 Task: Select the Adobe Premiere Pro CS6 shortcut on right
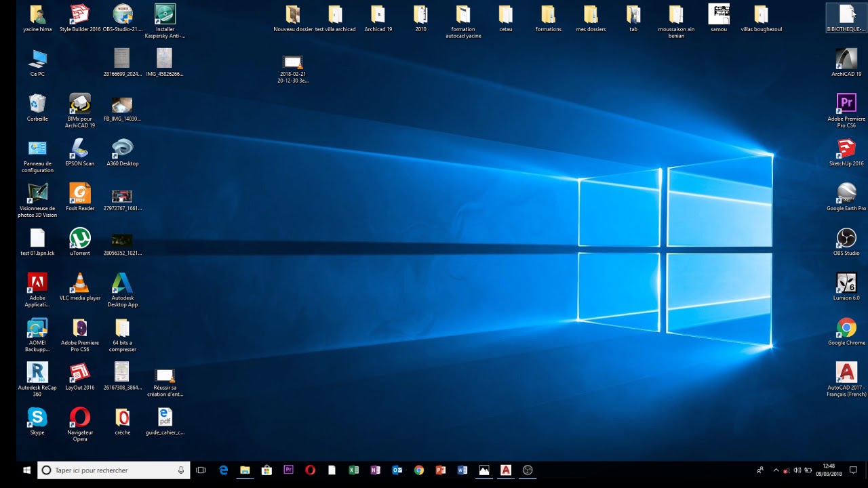coord(846,110)
